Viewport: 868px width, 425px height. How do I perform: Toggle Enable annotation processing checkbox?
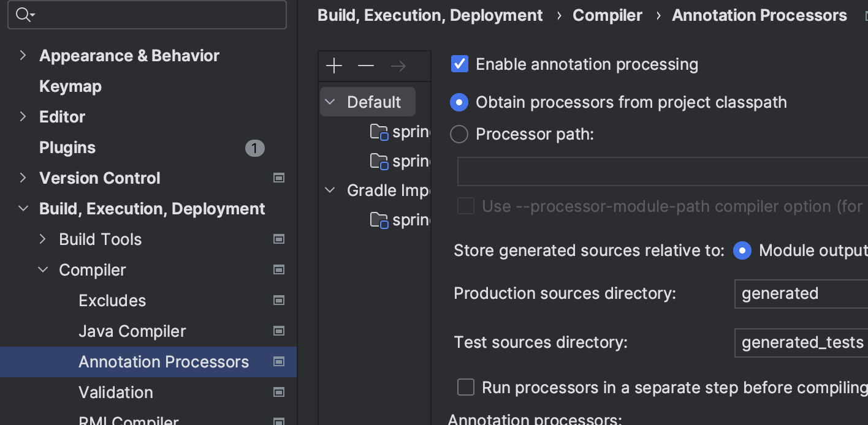tap(460, 64)
